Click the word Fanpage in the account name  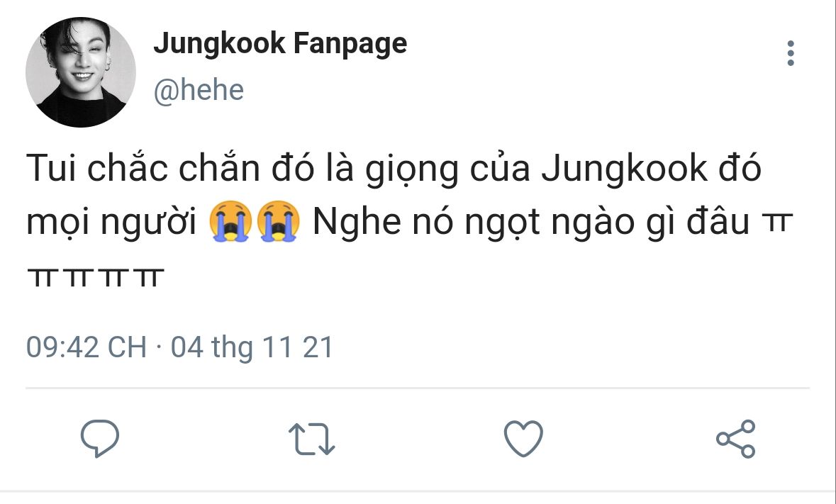click(350, 44)
